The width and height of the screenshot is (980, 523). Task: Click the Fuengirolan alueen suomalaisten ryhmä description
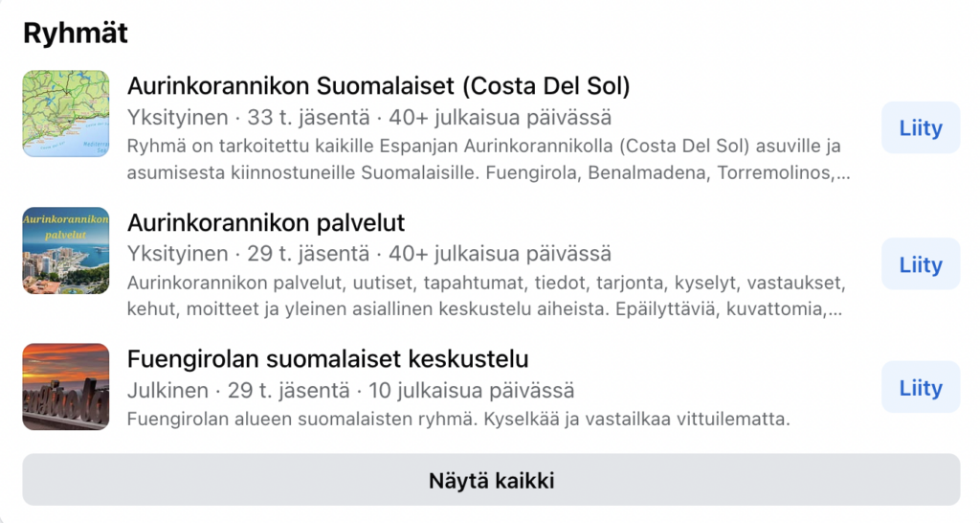[x=458, y=420]
